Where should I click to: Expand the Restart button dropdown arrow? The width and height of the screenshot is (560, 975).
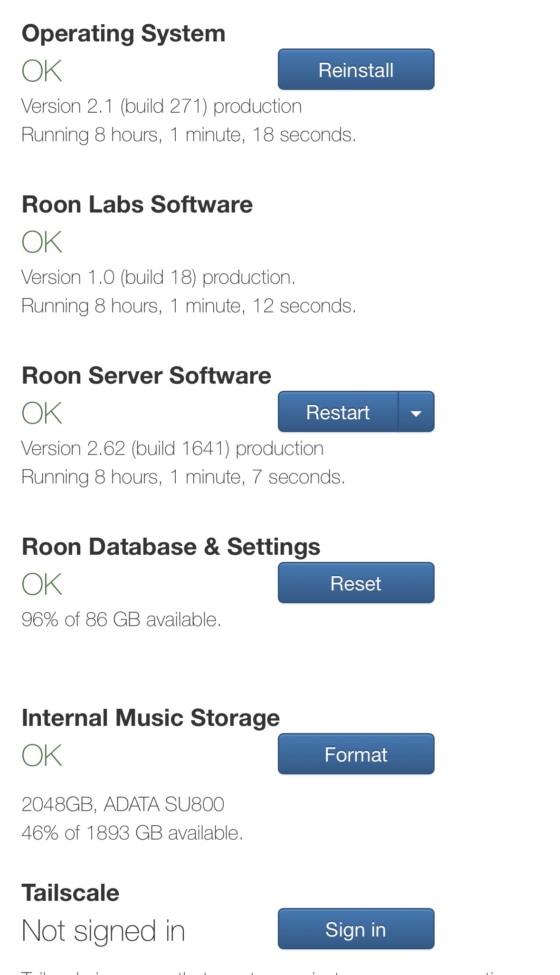(x=416, y=412)
